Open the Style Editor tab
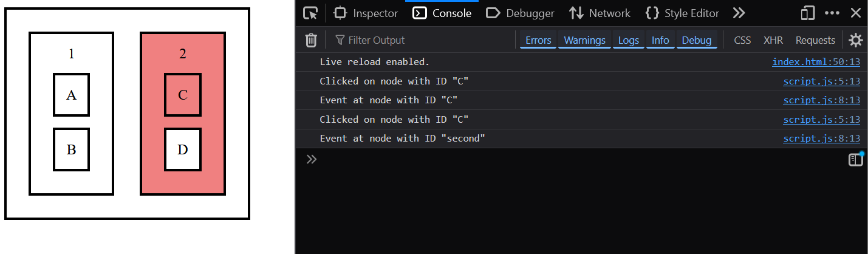 click(x=682, y=13)
